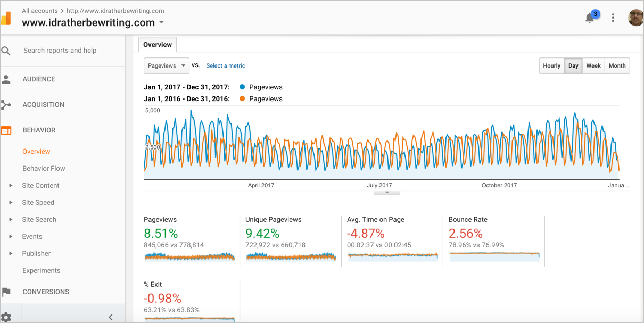Click the All accounts breadcrumb
Viewport: 644px width, 323px height.
click(40, 11)
